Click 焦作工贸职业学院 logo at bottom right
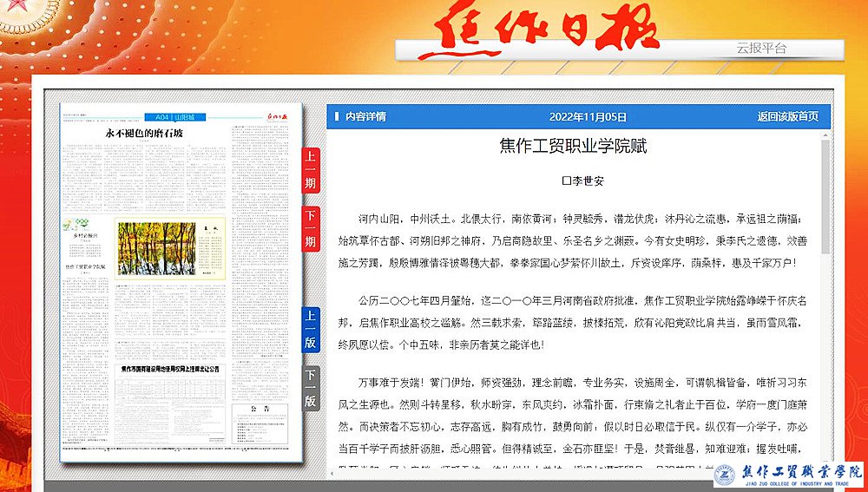 [x=788, y=476]
